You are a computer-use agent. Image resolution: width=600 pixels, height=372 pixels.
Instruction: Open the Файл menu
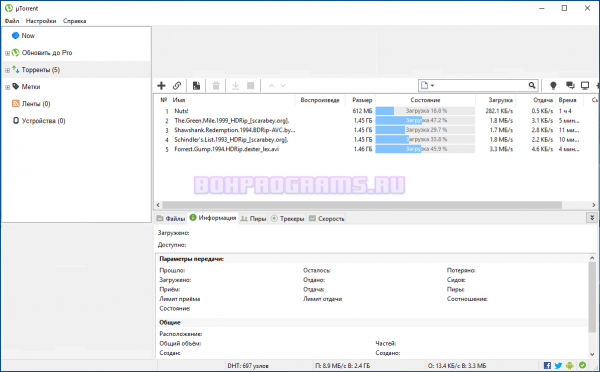tap(12, 21)
